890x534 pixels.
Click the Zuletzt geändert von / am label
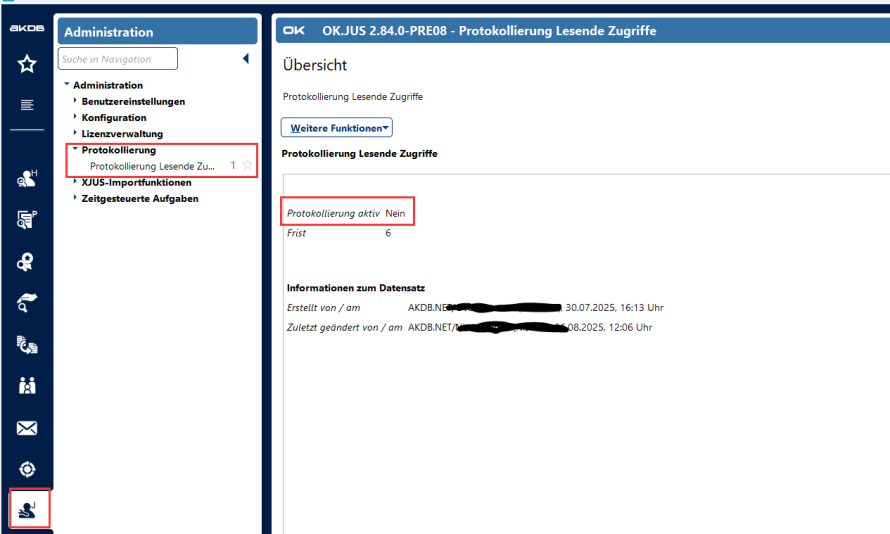pos(345,327)
